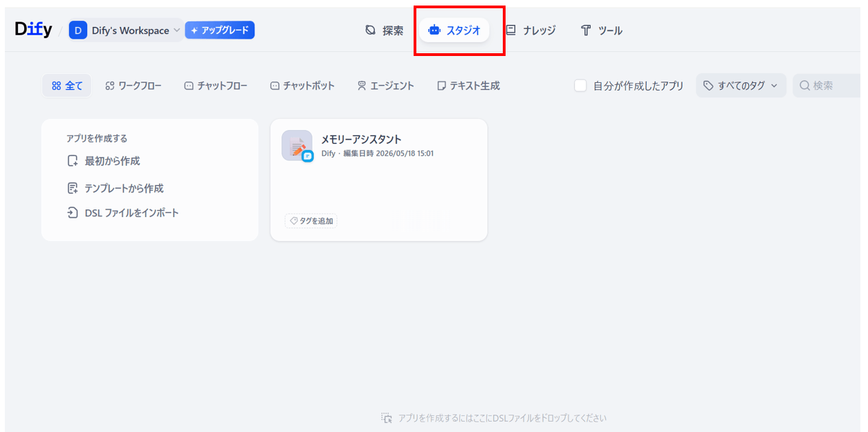Click the import icon beside DSL ファイルをインポート
The height and width of the screenshot is (432, 868).
pyautogui.click(x=73, y=213)
